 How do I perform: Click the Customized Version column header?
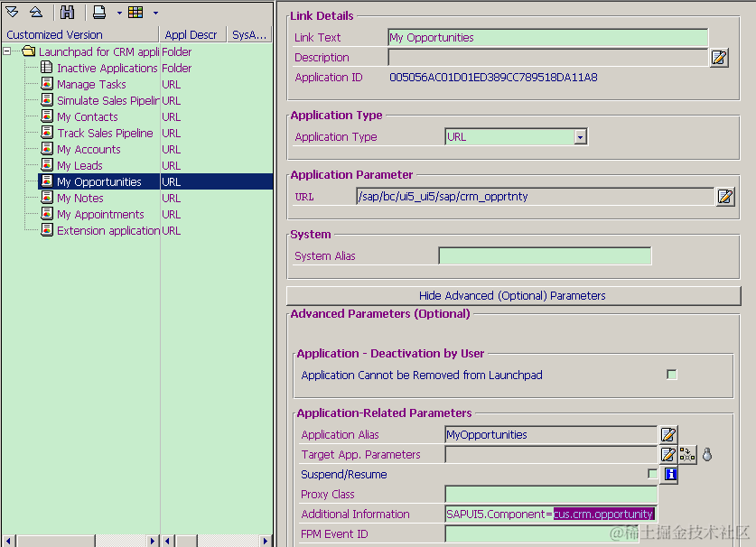[80, 34]
